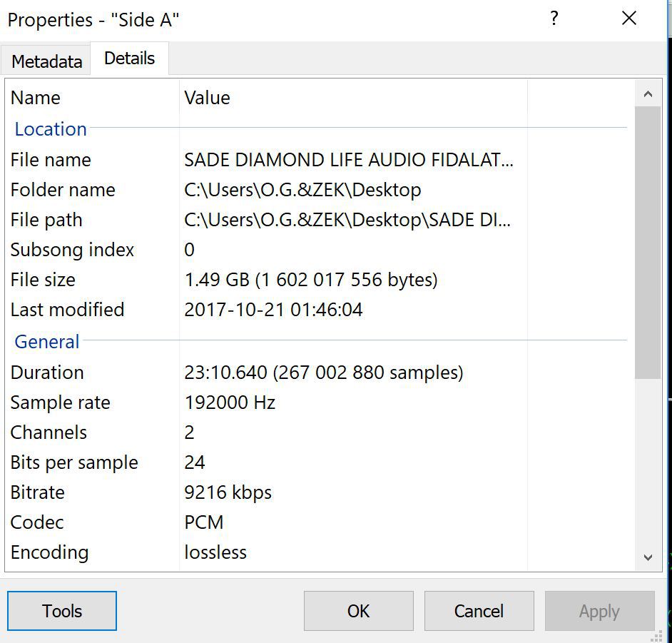672x643 pixels.
Task: Collapse the General group header
Action: (46, 342)
